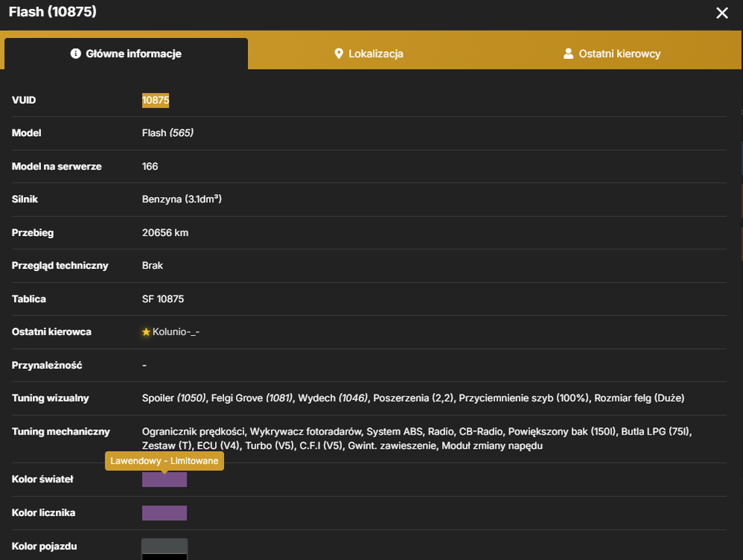
Task: Click the Felgi Grove (1081) tuning entry
Action: tap(252, 398)
